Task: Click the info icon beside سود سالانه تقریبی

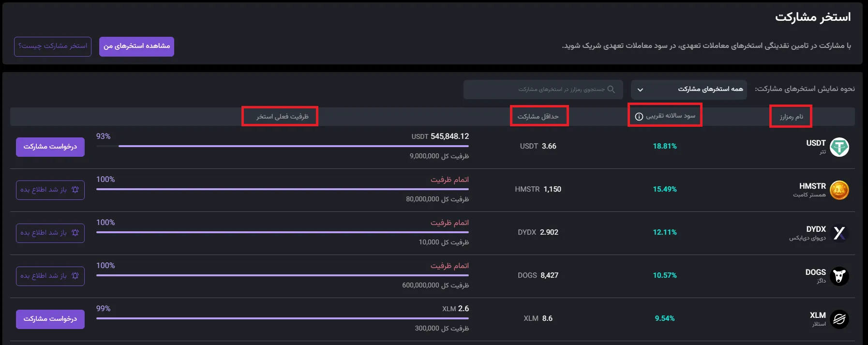Action: pos(639,117)
